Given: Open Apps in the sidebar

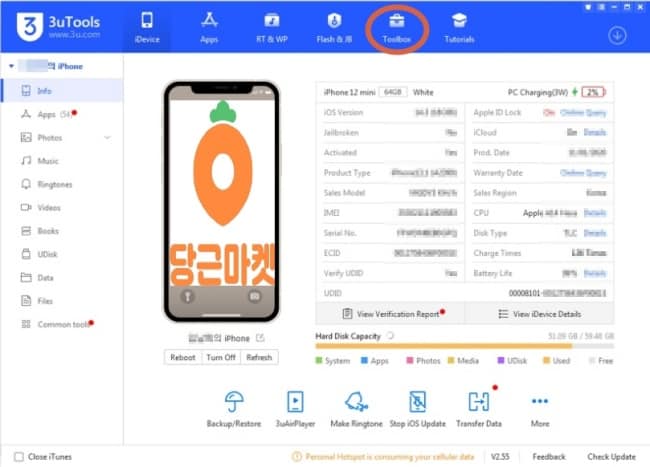Looking at the screenshot, I should (62, 114).
